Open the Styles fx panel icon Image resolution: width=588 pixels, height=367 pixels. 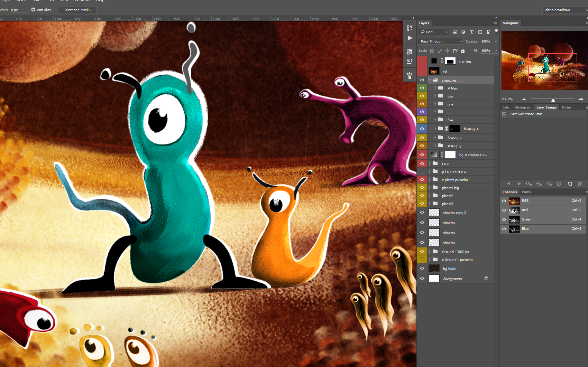coord(410,52)
